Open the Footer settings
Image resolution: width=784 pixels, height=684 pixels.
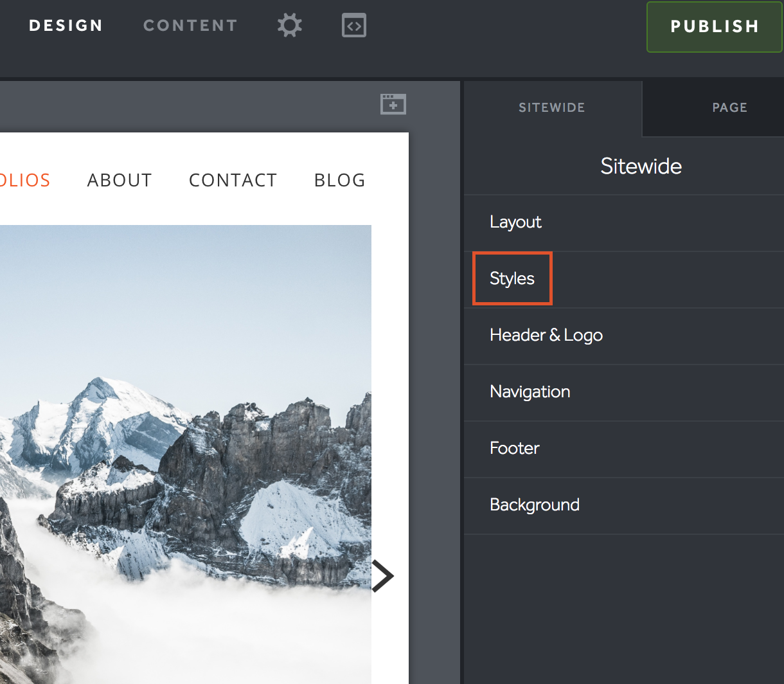pos(514,449)
